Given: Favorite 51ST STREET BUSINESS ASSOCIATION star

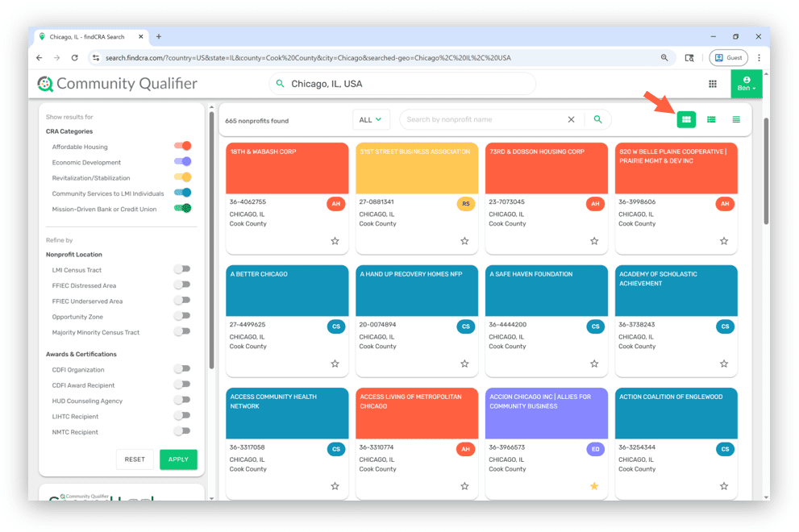Looking at the screenshot, I should (464, 241).
